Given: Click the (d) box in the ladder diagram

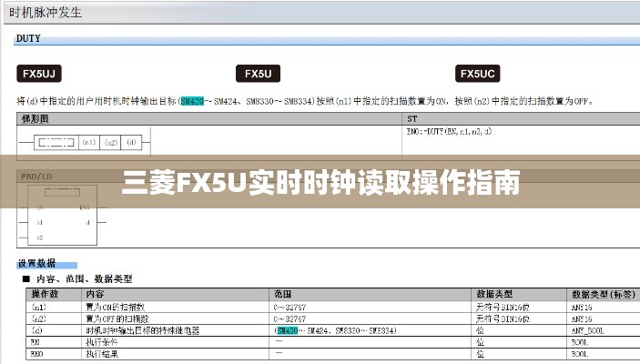Looking at the screenshot, I should (131, 143).
